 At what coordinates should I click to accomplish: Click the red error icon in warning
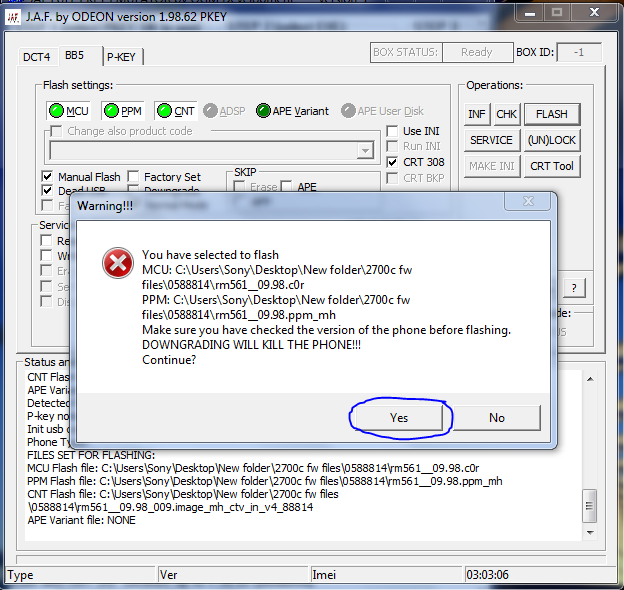pyautogui.click(x=118, y=263)
